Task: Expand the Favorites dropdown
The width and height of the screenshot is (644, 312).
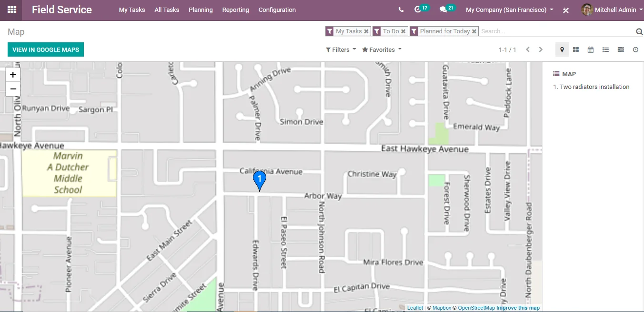Action: (x=382, y=49)
